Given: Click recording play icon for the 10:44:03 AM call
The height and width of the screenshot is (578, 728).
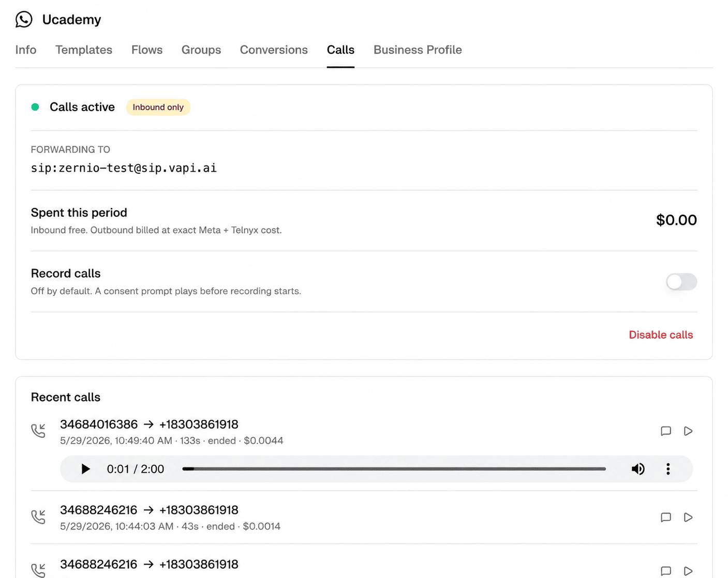Looking at the screenshot, I should tap(688, 518).
